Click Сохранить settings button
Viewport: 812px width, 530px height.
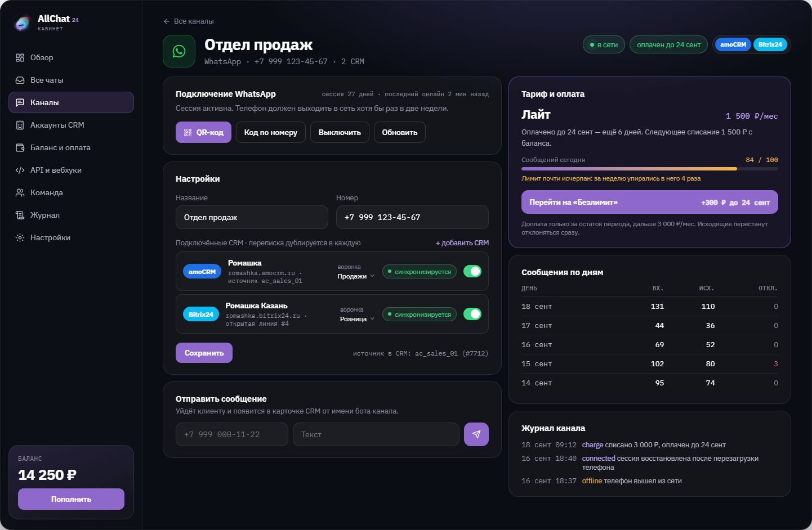[x=204, y=353]
